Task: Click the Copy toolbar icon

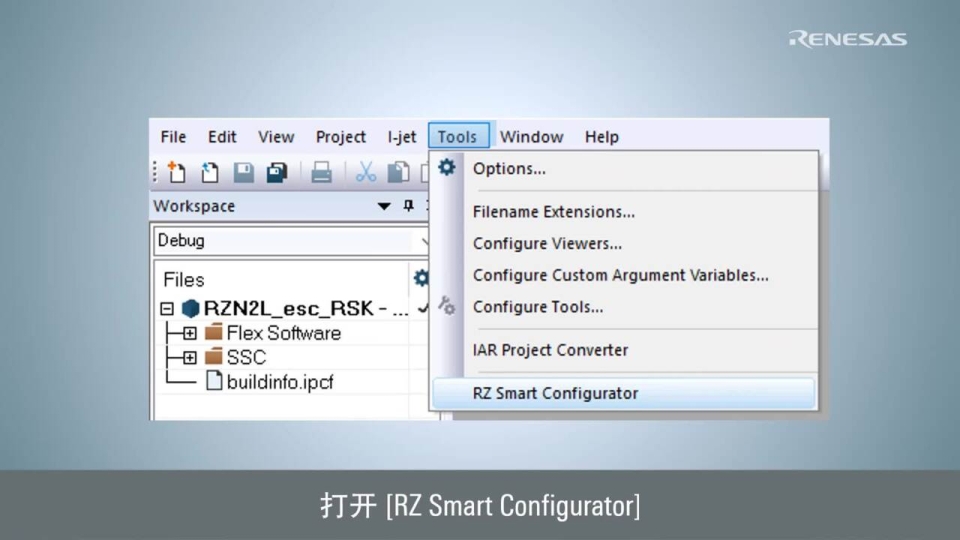Action: click(x=398, y=172)
